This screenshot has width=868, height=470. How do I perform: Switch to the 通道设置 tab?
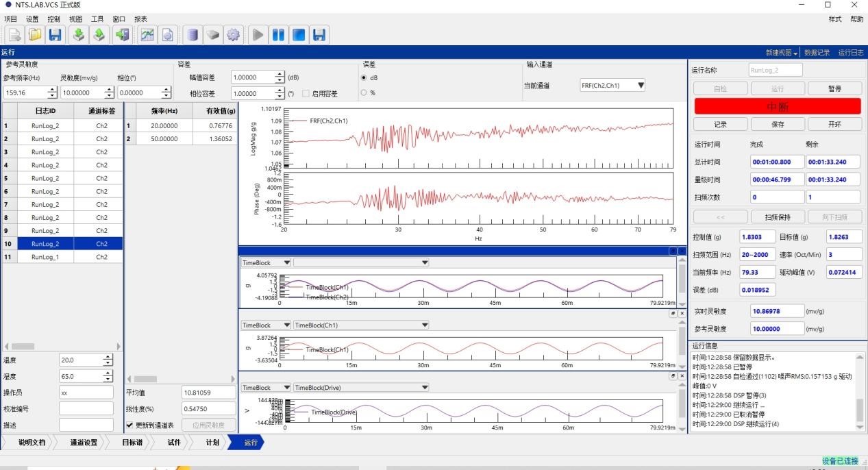84,443
